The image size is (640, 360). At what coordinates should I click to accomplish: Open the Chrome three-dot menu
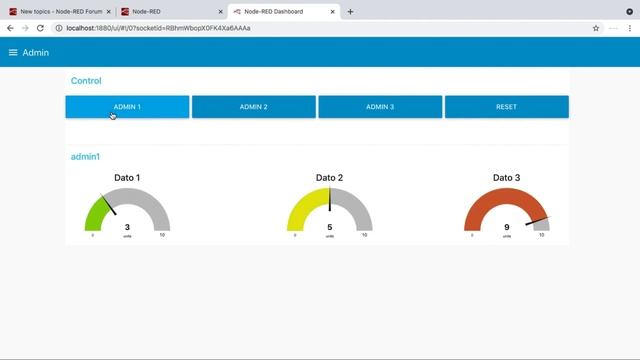point(630,28)
